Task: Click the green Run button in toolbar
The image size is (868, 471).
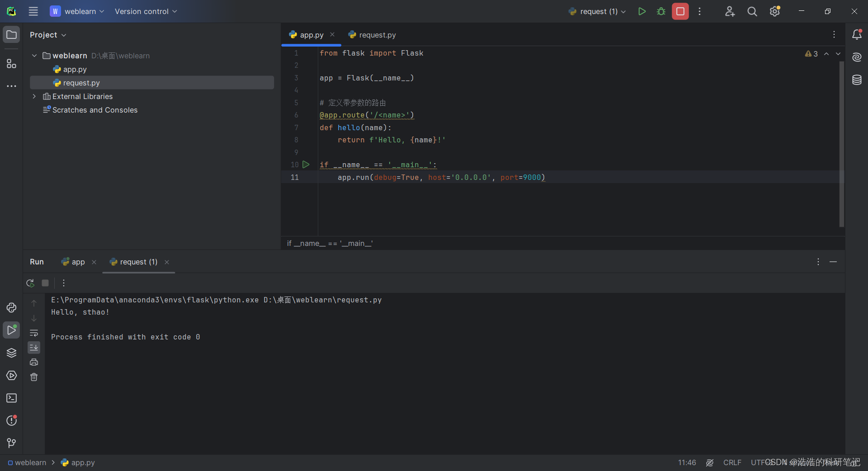Action: [x=642, y=11]
